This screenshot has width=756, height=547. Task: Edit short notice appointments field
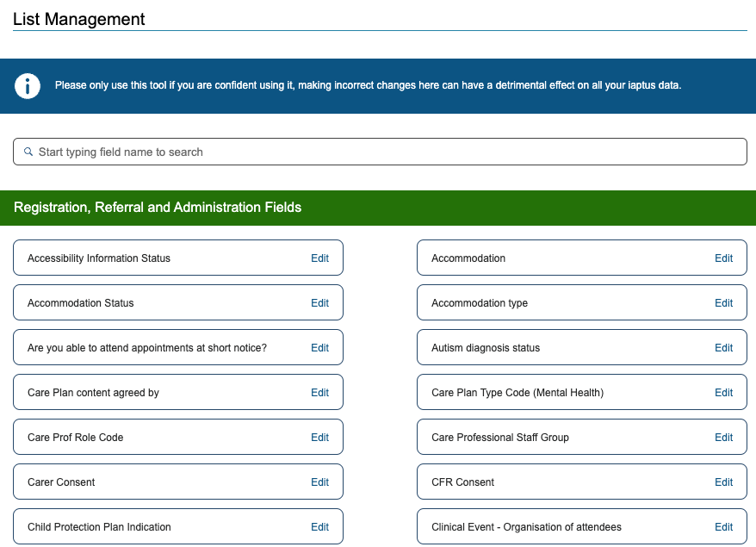[319, 348]
